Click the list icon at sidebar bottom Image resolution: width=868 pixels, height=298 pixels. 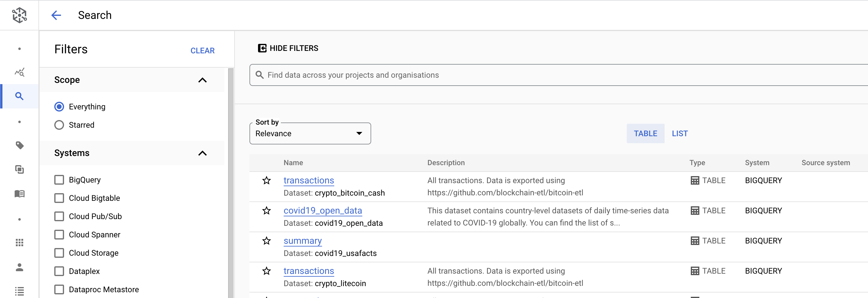19,291
